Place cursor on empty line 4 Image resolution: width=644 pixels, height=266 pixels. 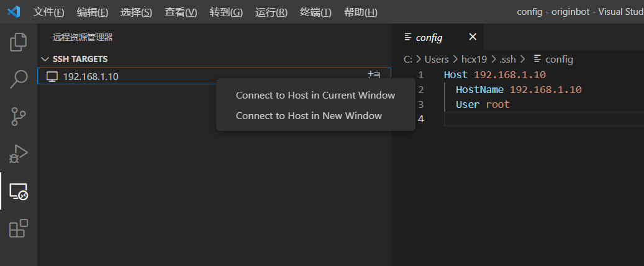pyautogui.click(x=528, y=119)
